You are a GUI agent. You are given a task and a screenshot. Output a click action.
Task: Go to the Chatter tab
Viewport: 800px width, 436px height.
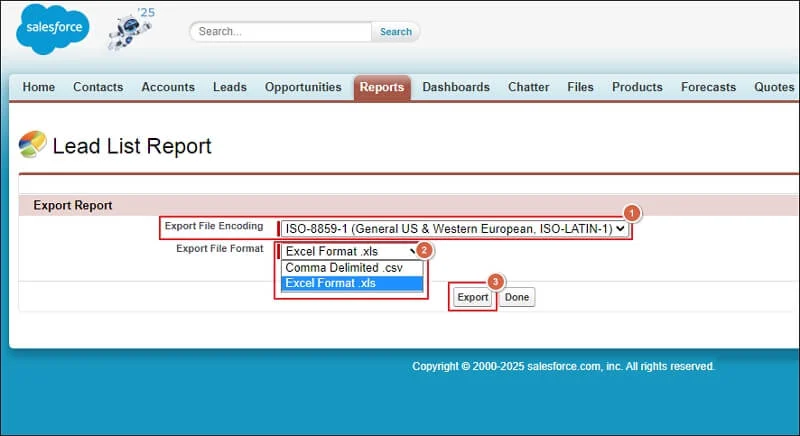tap(529, 87)
